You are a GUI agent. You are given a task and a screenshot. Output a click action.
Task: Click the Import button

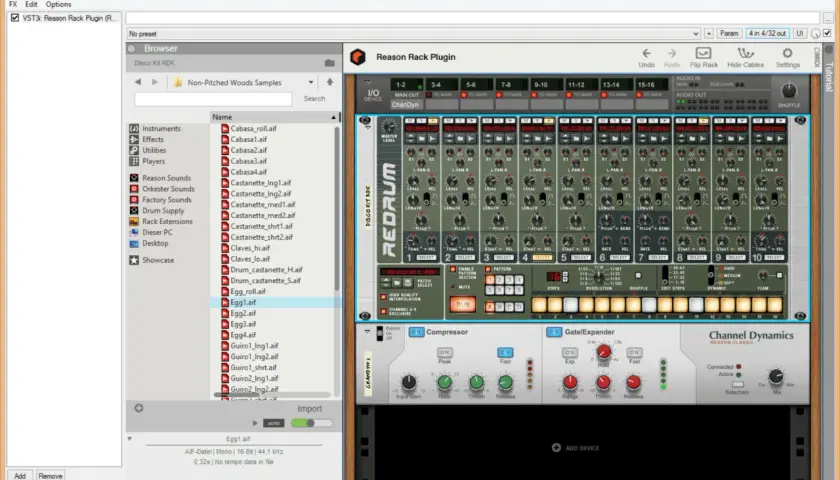(310, 409)
